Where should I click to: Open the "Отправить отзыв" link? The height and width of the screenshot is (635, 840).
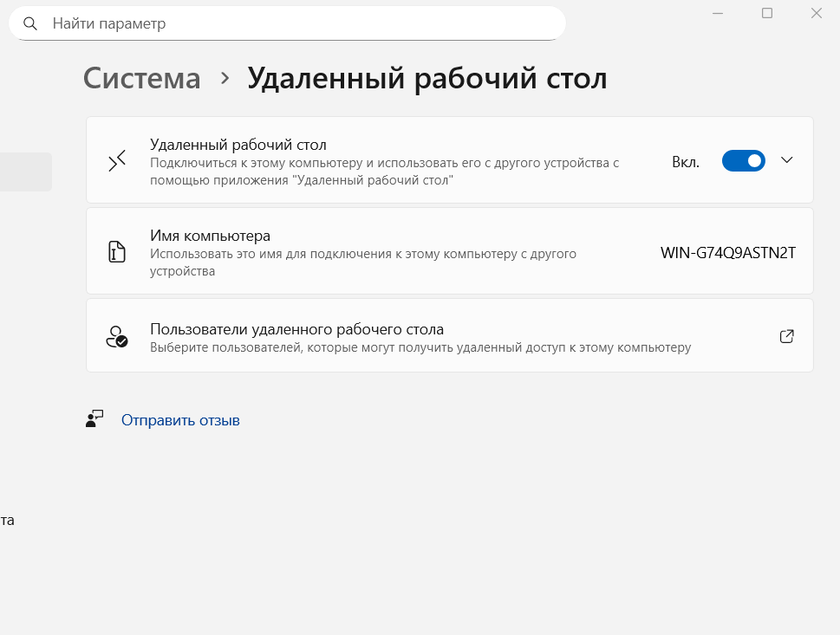coord(180,420)
